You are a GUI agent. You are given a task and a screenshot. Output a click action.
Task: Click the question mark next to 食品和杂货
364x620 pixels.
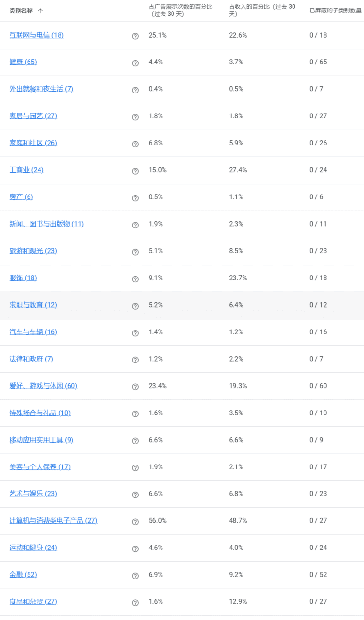tap(135, 603)
